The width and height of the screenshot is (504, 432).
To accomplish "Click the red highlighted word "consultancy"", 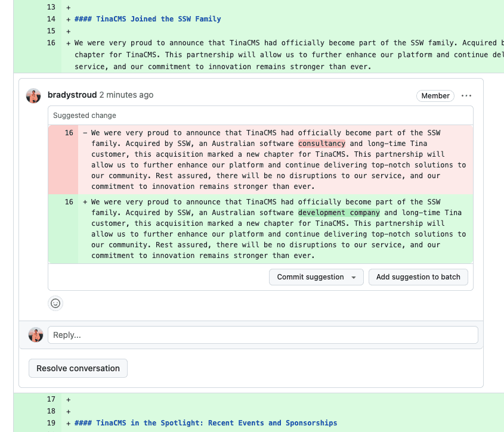I will coord(321,144).
